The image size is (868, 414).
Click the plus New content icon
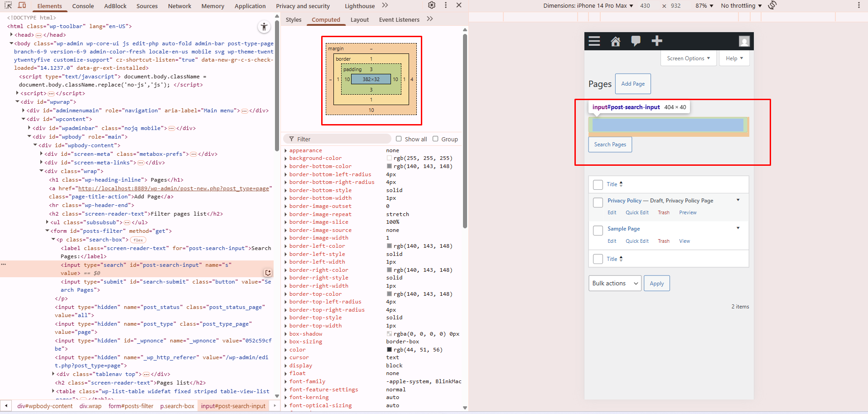(657, 41)
